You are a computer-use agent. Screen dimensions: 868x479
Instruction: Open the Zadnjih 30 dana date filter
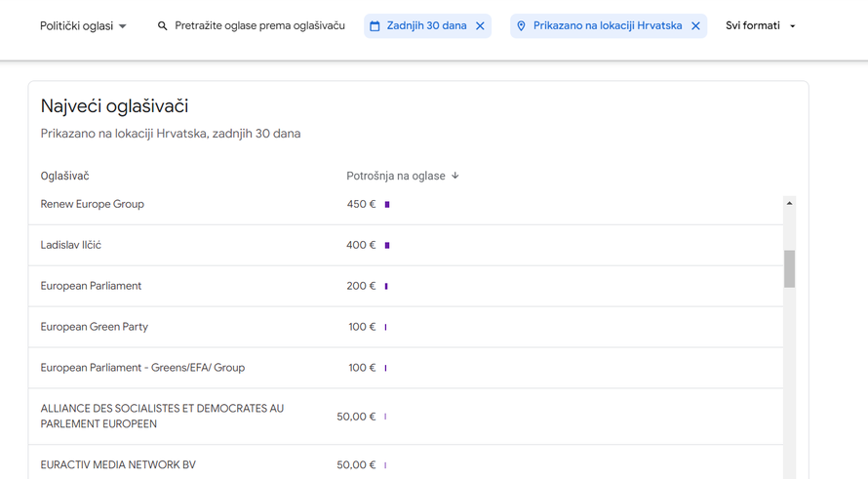426,26
